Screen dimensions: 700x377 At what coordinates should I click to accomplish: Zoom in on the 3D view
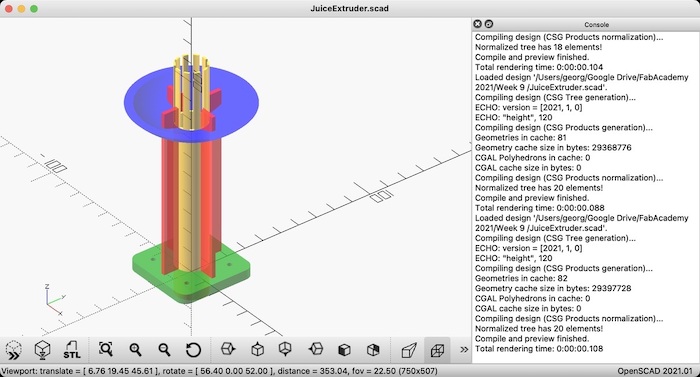(135, 350)
